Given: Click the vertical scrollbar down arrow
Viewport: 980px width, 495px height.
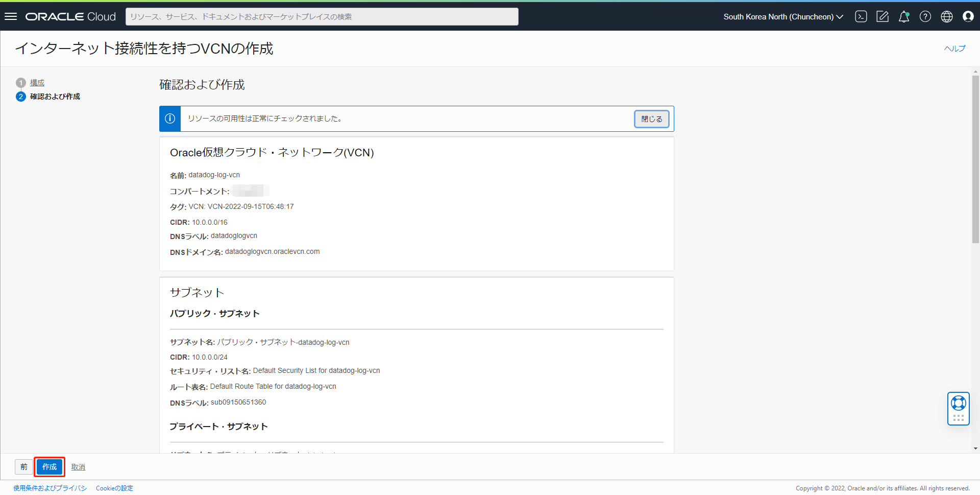Looking at the screenshot, I should (975, 449).
